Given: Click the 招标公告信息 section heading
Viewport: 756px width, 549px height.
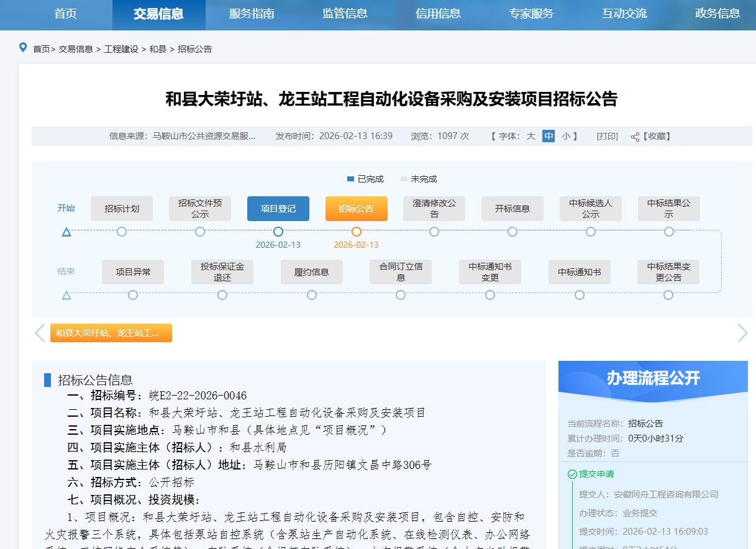Looking at the screenshot, I should (x=95, y=380).
